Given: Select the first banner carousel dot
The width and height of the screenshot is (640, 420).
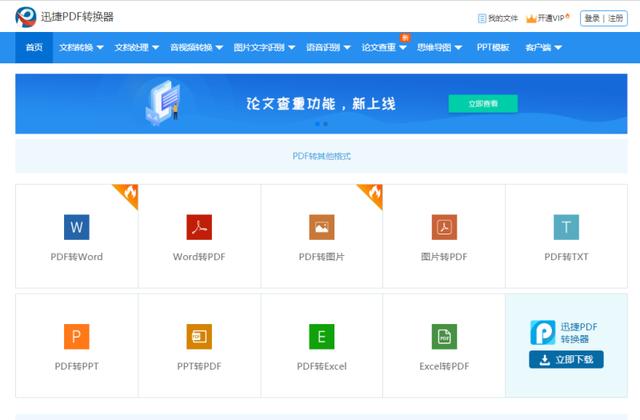Looking at the screenshot, I should point(318,124).
